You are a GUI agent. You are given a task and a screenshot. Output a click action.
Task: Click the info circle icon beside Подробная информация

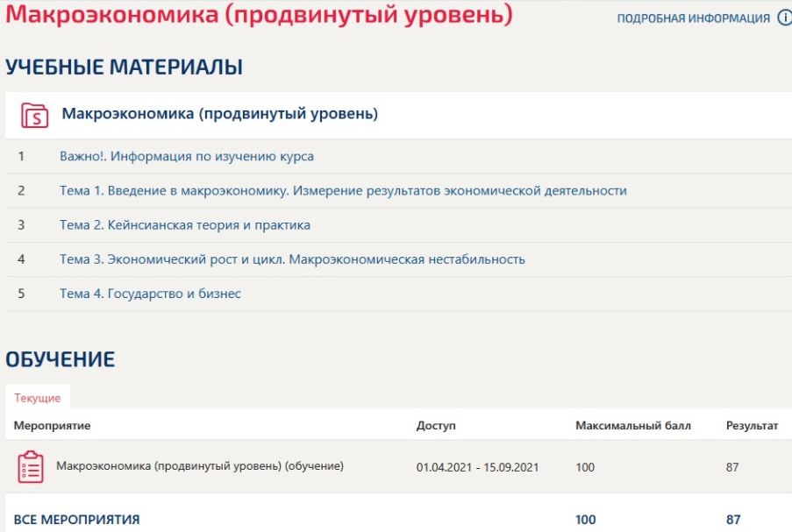(x=786, y=18)
